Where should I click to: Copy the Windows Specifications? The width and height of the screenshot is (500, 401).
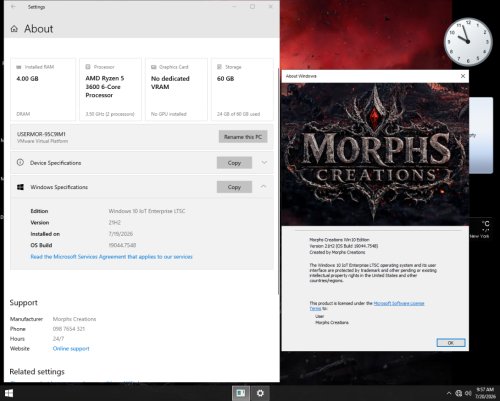pyautogui.click(x=234, y=187)
